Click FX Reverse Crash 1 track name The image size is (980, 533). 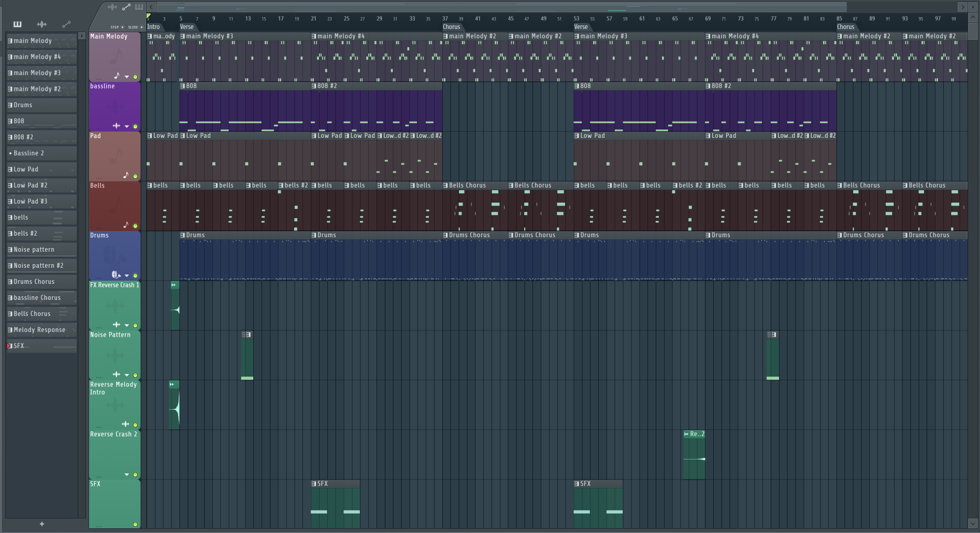(x=114, y=285)
